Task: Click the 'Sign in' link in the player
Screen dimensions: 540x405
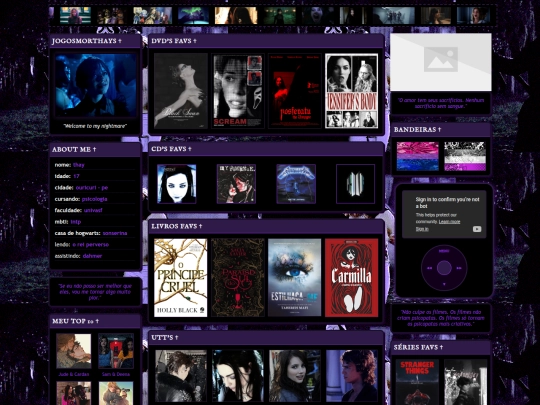Action: (x=422, y=229)
